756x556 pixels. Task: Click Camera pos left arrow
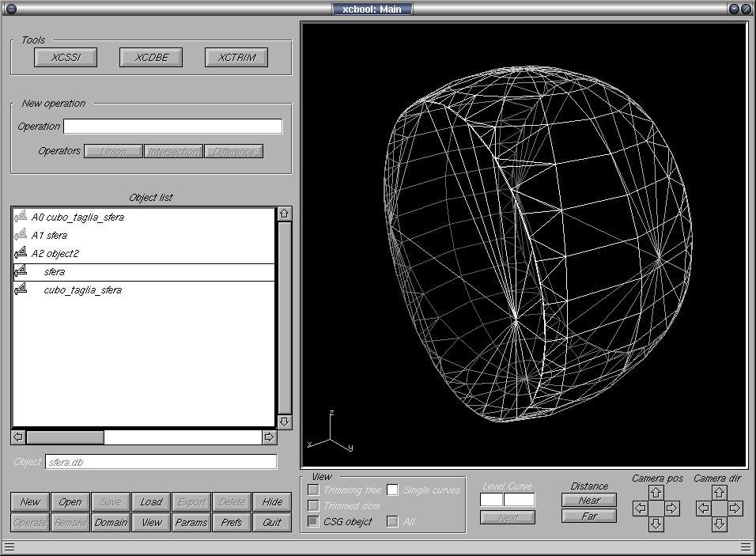point(640,509)
